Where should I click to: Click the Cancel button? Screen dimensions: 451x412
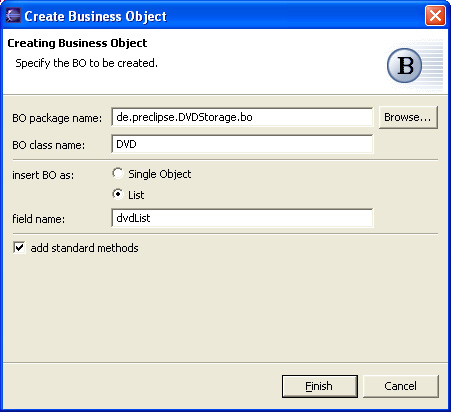pyautogui.click(x=400, y=386)
